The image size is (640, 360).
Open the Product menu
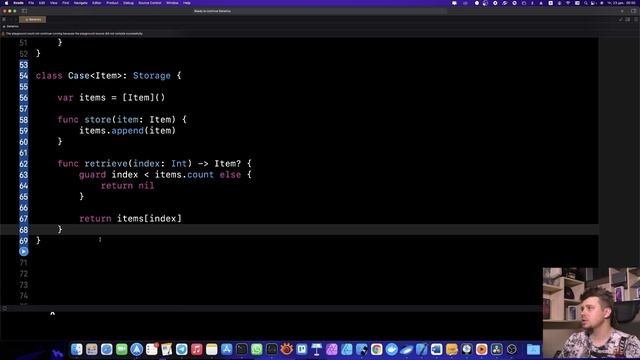tap(112, 3)
